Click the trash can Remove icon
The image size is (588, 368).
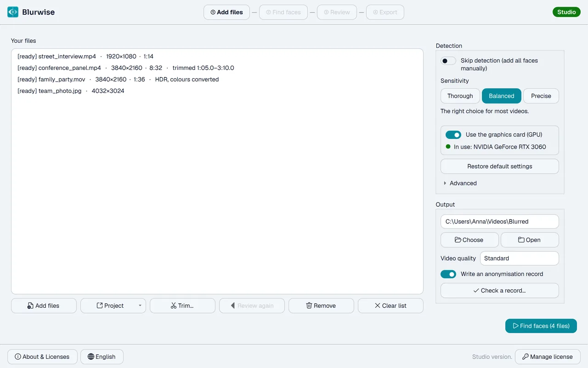(x=309, y=305)
